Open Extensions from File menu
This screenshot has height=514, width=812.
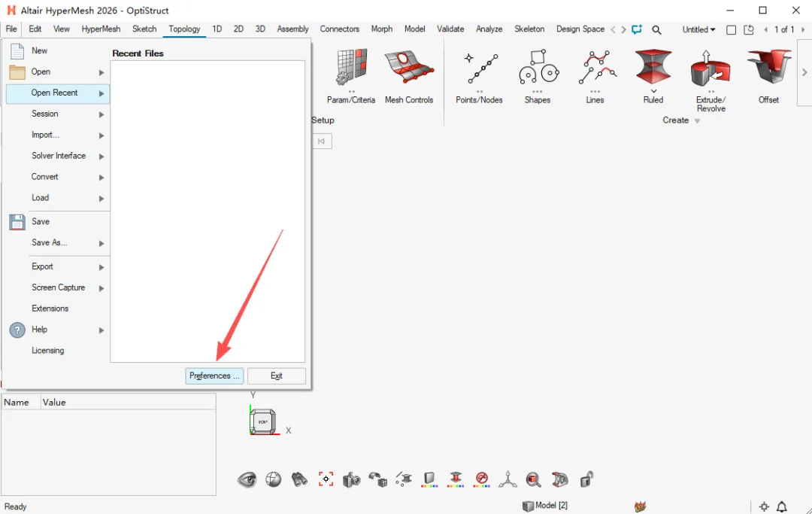50,309
